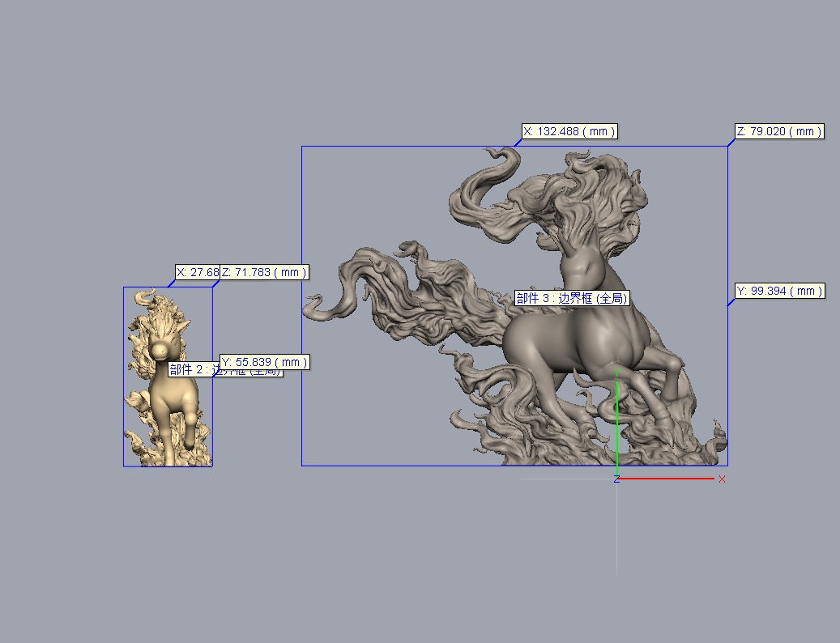840x643 pixels.
Task: Click the red X axis letter
Action: click(x=722, y=479)
